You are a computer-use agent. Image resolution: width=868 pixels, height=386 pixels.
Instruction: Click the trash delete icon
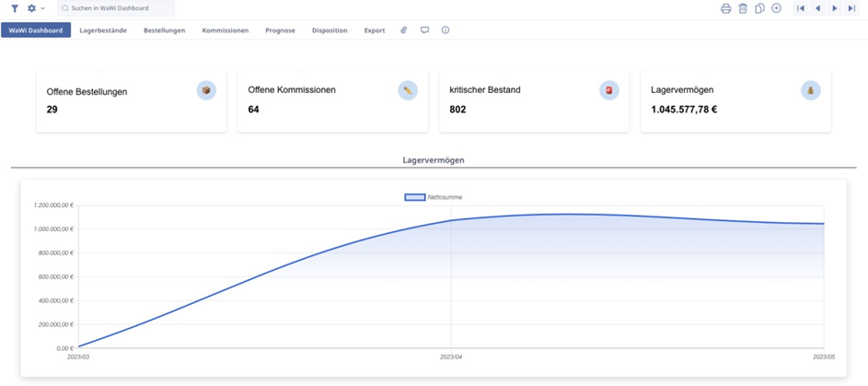click(743, 8)
